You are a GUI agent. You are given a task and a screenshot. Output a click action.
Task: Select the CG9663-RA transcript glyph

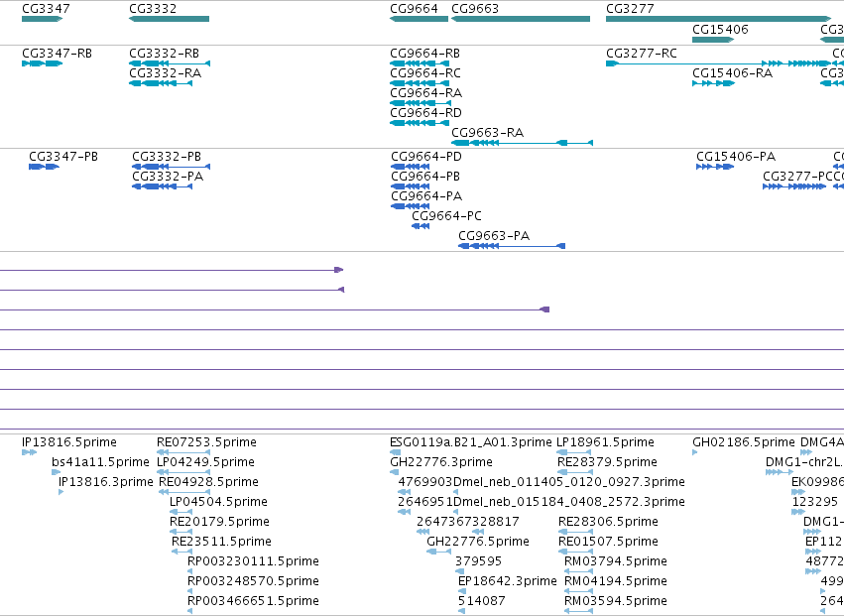coord(522,143)
